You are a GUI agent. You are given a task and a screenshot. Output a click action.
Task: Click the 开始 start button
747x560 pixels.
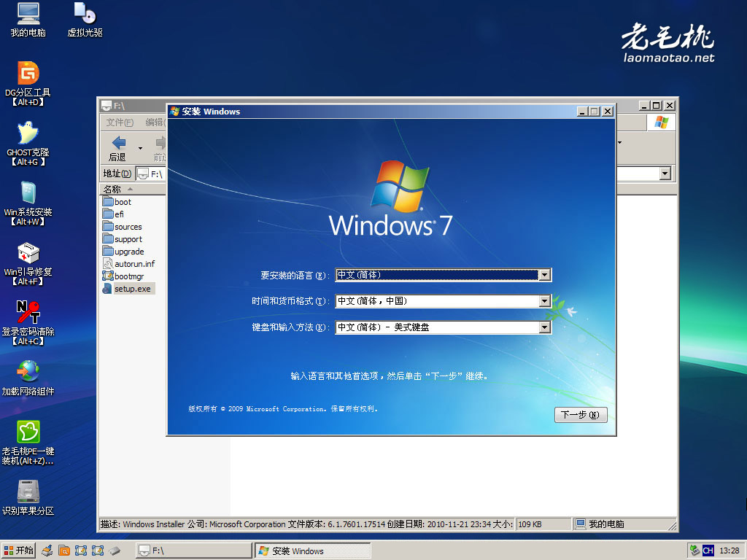(18, 551)
